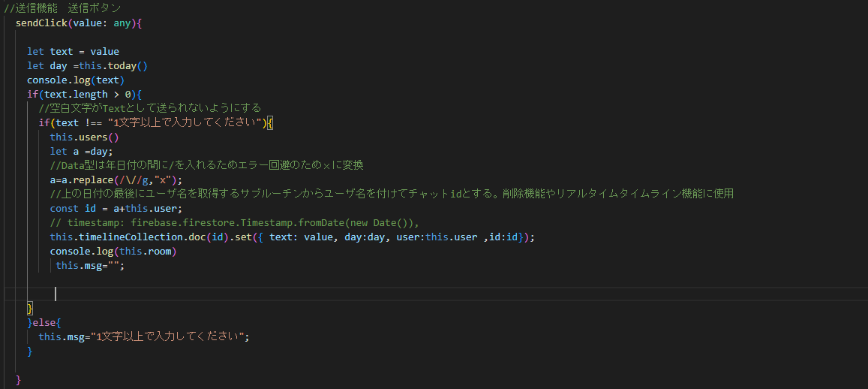The image size is (868, 389).
Task: Click the this.users() call
Action: (84, 137)
